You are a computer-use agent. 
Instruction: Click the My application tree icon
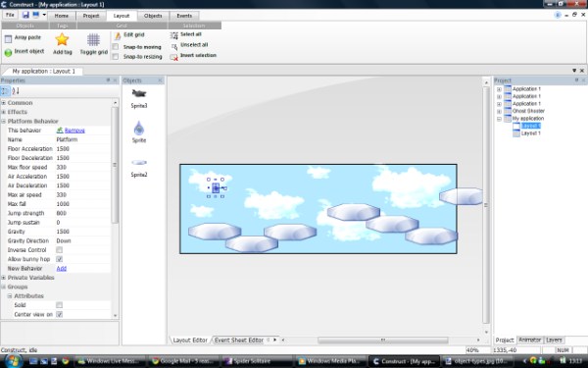[508, 119]
